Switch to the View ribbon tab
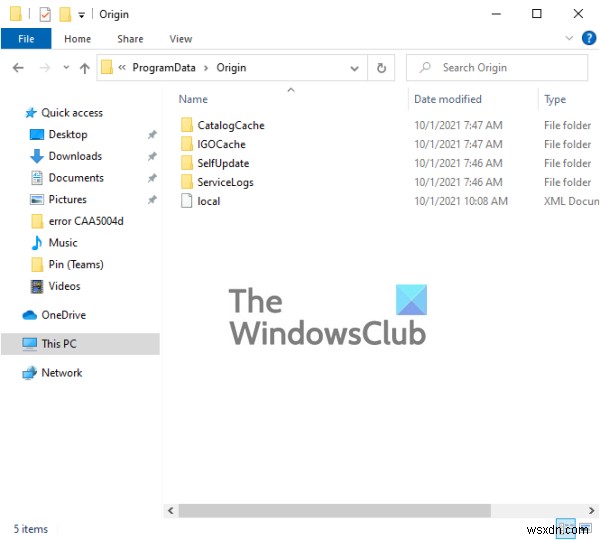Screen dimensions: 600x540 click(x=181, y=39)
